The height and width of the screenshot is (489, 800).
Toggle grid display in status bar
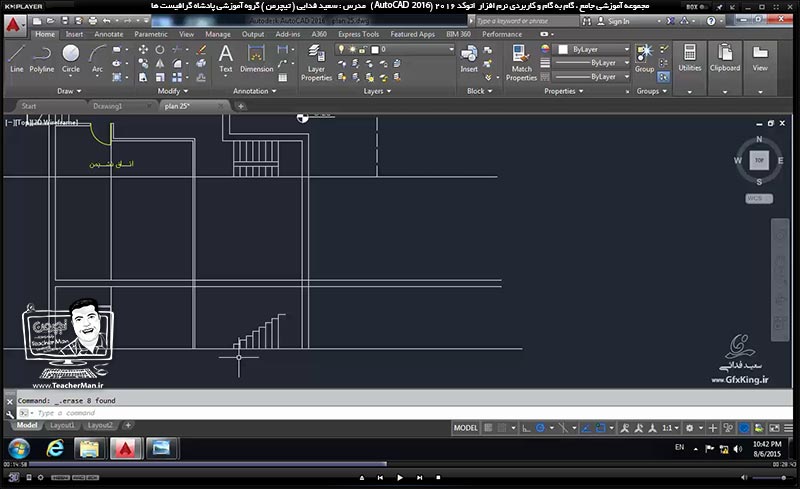pos(488,428)
